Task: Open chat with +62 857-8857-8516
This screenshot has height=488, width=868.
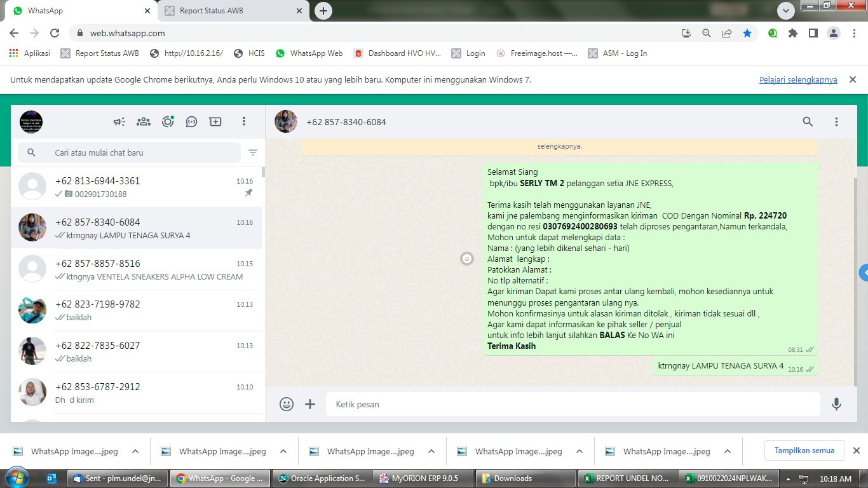Action: click(x=136, y=269)
